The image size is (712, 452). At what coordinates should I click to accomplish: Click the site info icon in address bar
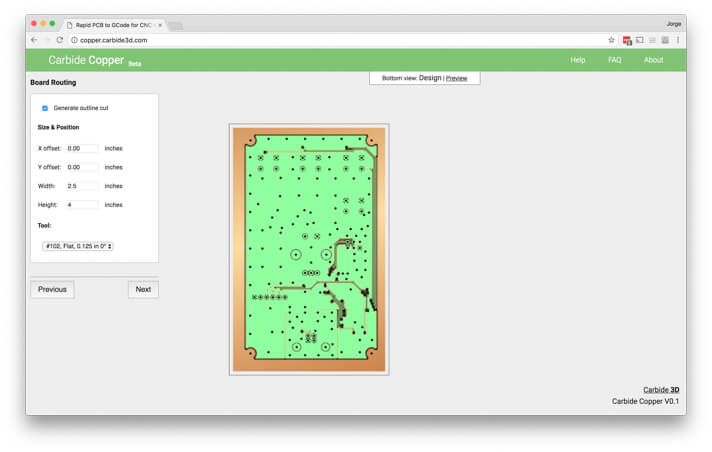pos(74,40)
